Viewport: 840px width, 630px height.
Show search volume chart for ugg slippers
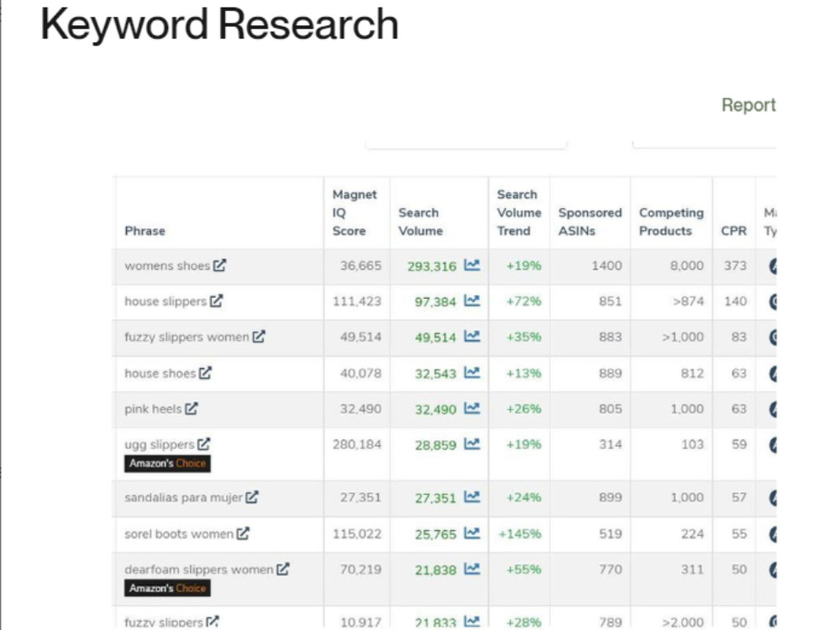tap(472, 444)
